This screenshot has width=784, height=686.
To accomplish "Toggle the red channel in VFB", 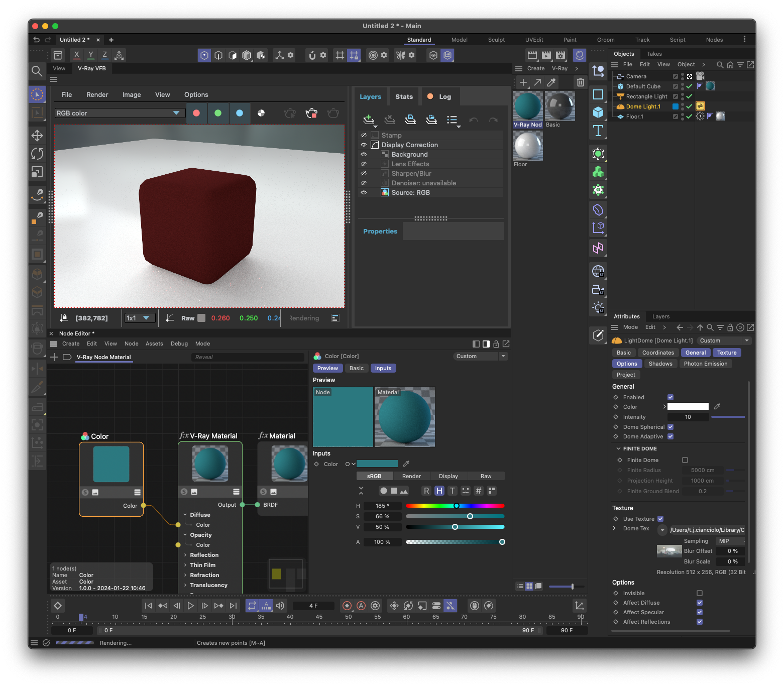I will pyautogui.click(x=196, y=113).
